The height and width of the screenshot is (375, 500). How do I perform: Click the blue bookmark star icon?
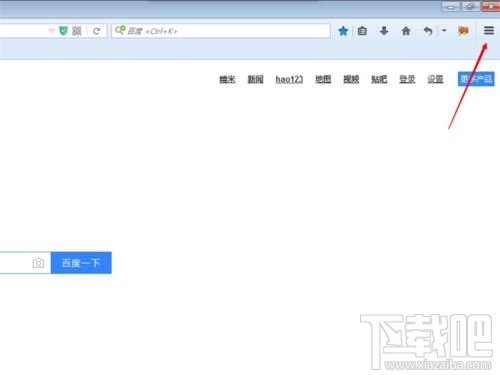pyautogui.click(x=343, y=31)
